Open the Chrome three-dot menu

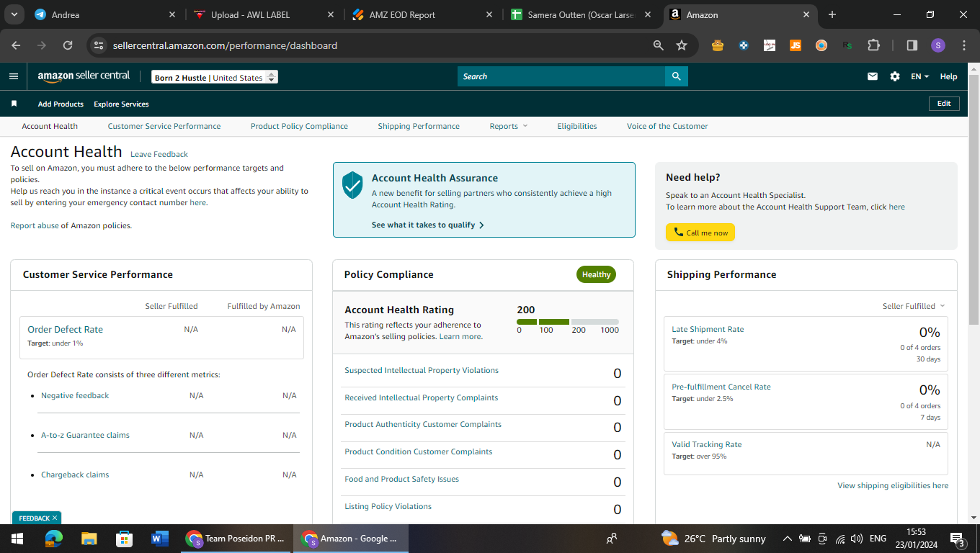click(x=964, y=45)
